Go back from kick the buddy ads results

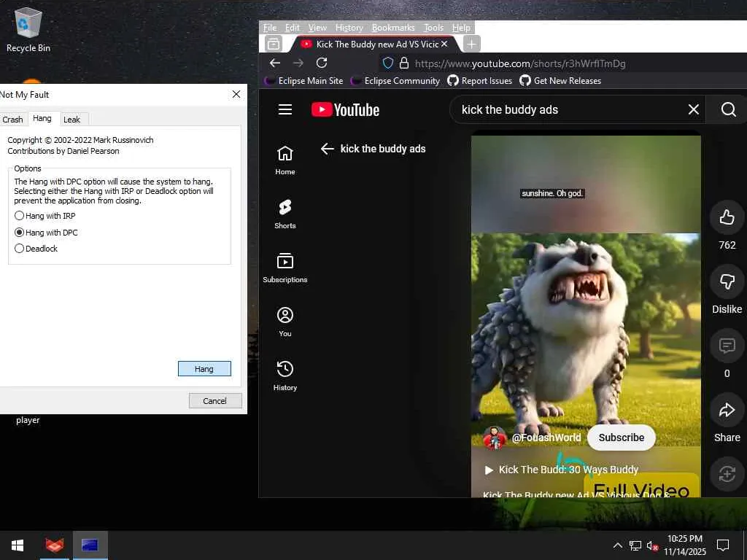tap(327, 149)
